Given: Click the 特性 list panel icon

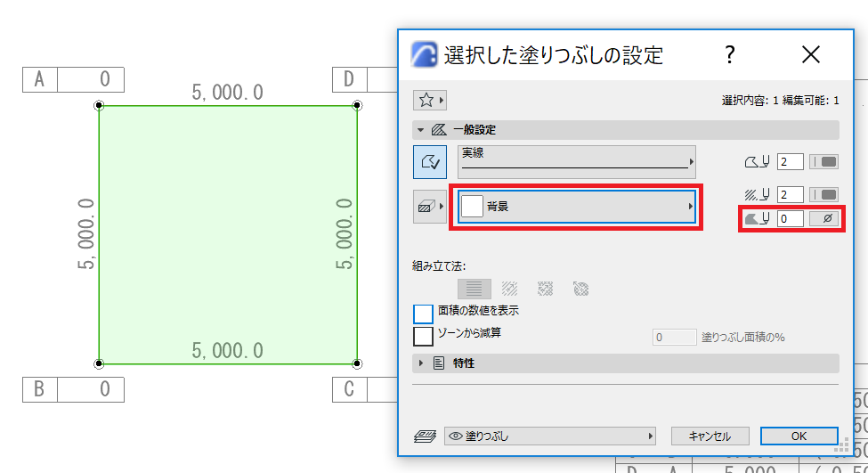Looking at the screenshot, I should coord(439,363).
